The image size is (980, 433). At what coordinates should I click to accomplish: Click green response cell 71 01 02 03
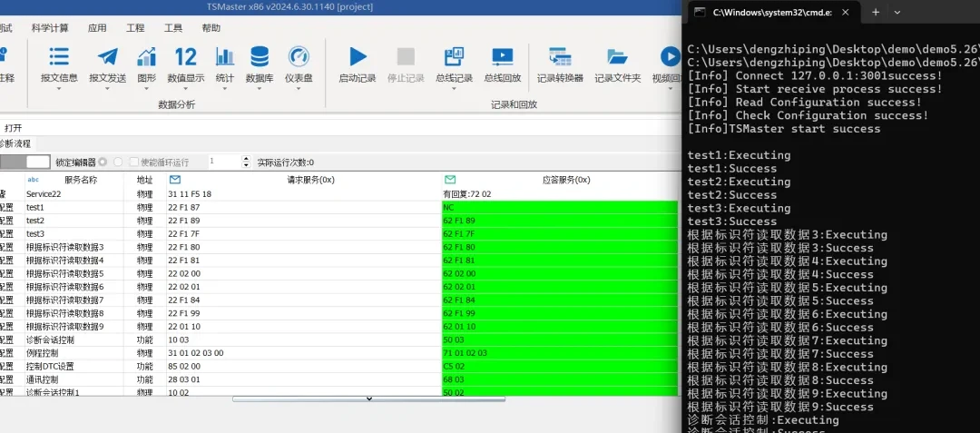pyautogui.click(x=559, y=353)
